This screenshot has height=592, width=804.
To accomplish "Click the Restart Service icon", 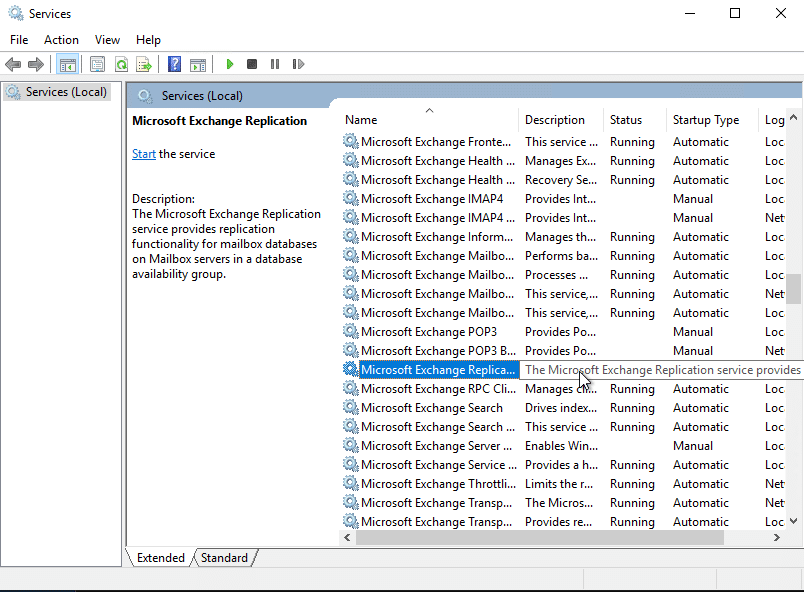I will [x=298, y=64].
